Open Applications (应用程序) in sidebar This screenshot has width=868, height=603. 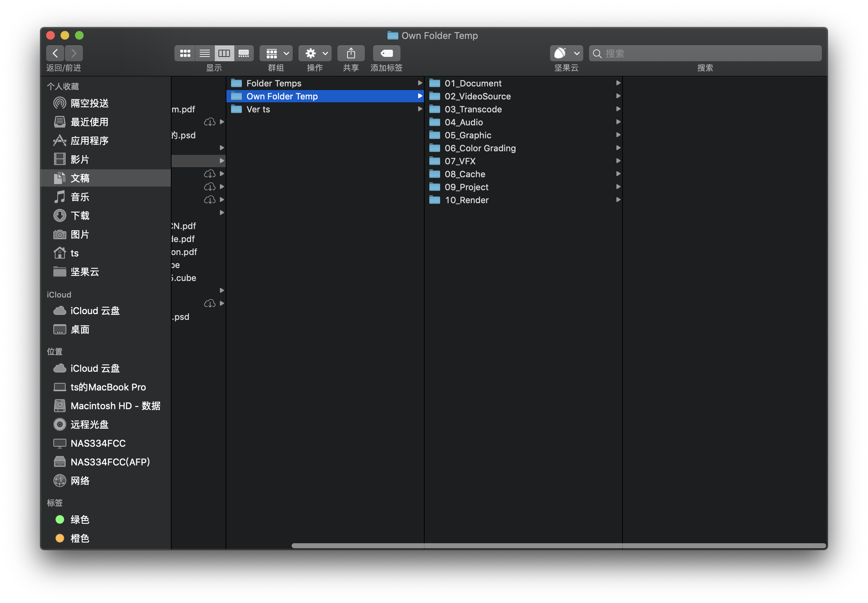tap(89, 141)
